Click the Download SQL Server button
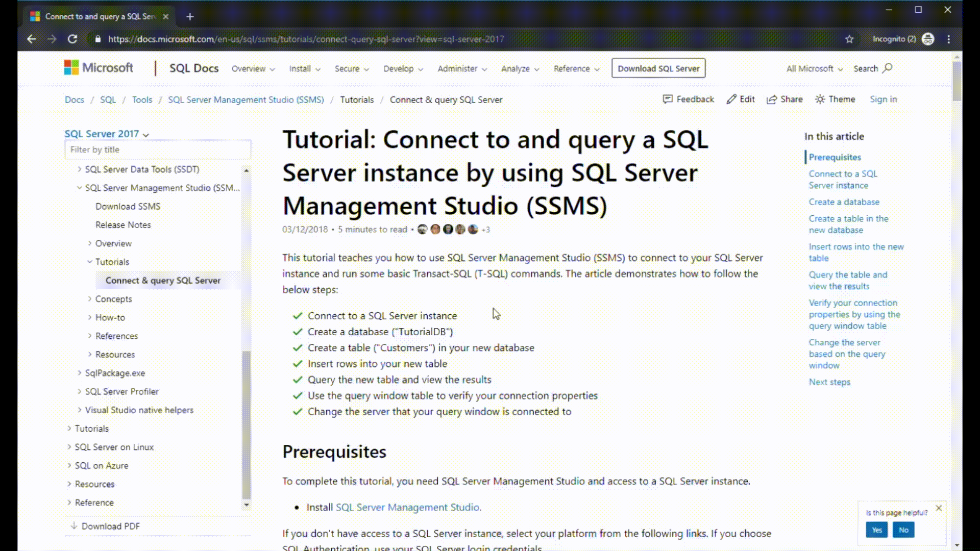This screenshot has height=551, width=980. (x=659, y=68)
